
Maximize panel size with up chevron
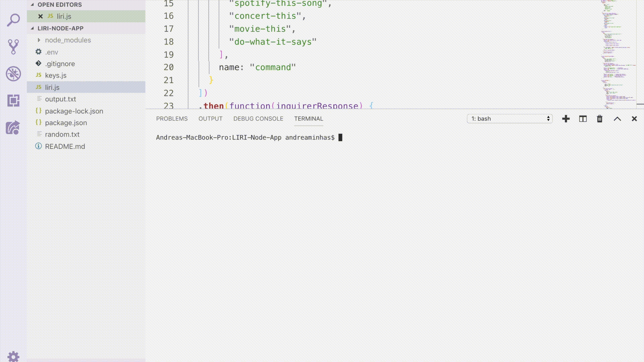click(x=617, y=119)
